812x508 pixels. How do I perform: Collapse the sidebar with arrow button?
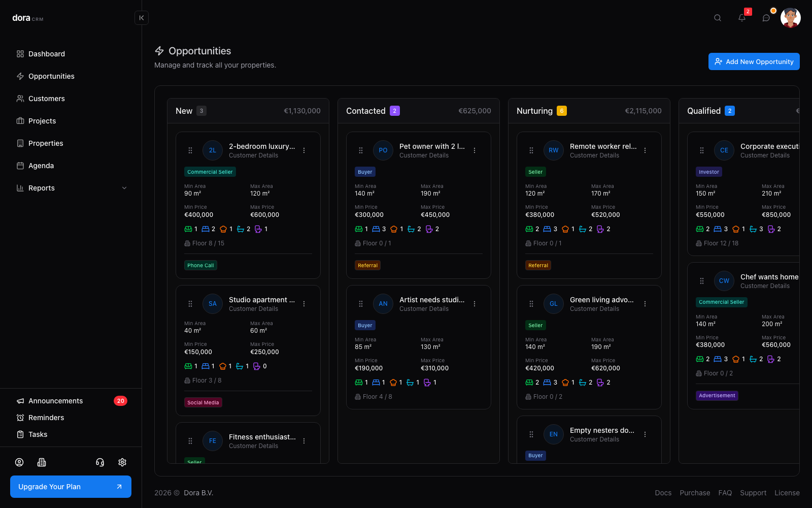[142, 18]
